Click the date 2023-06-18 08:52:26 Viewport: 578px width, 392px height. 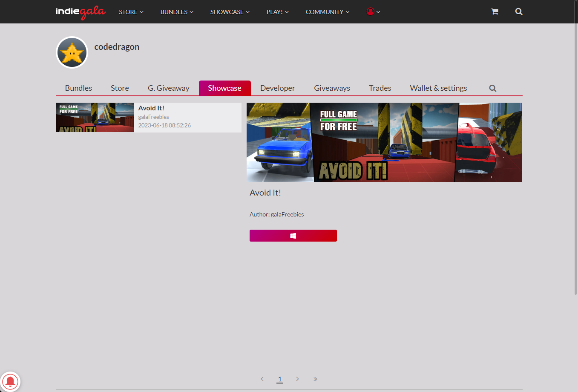point(164,125)
